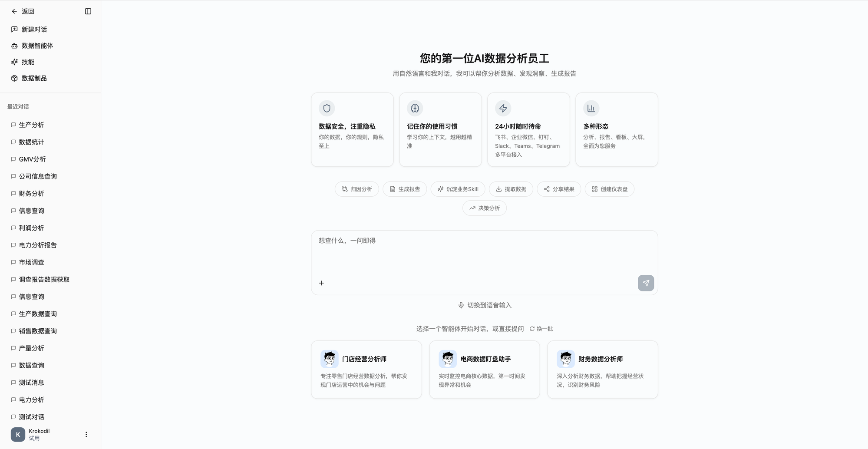Screen dimensions: 868x449
Task: Open 数据智能体 in sidebar
Action: coord(37,46)
